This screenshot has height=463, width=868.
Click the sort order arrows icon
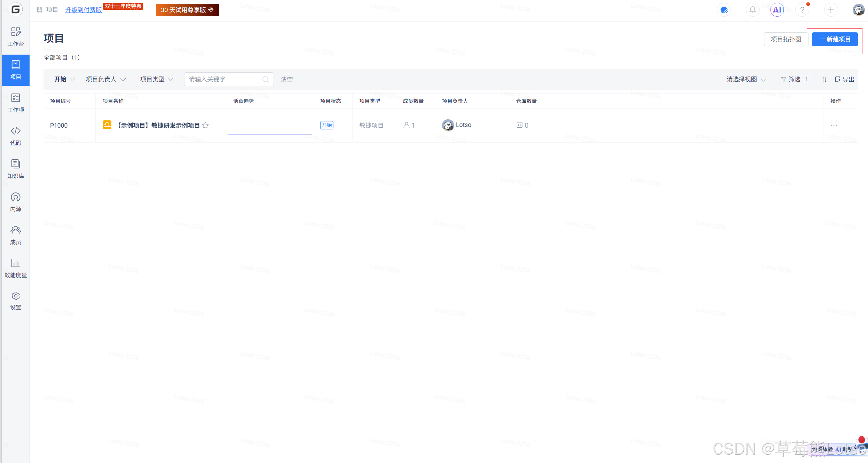[824, 79]
